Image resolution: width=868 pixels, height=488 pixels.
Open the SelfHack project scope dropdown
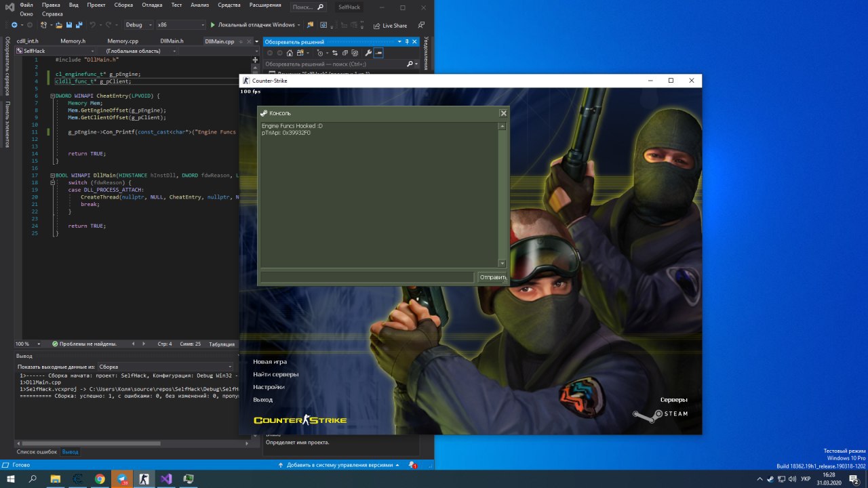(55, 51)
